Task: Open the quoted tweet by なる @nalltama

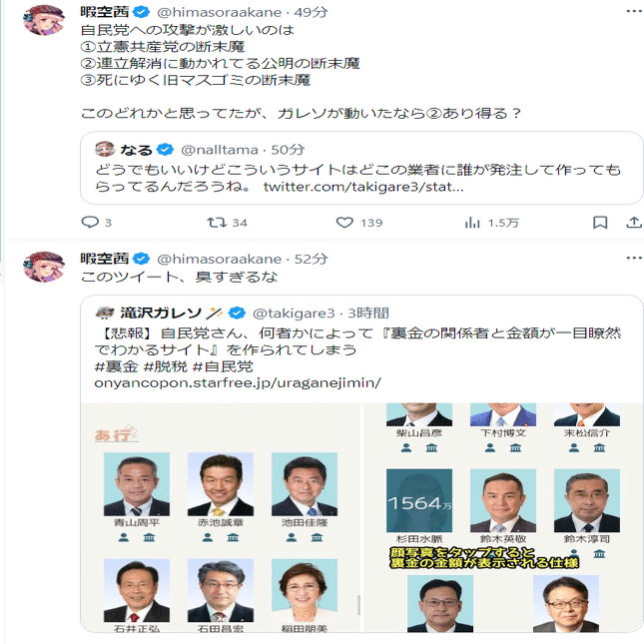Action: [x=361, y=168]
